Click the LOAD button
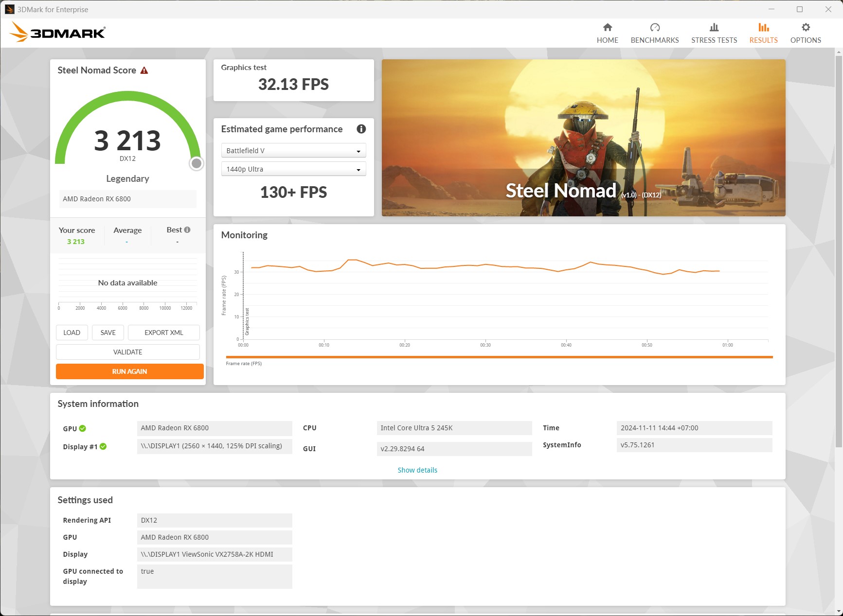The image size is (843, 616). tap(72, 333)
